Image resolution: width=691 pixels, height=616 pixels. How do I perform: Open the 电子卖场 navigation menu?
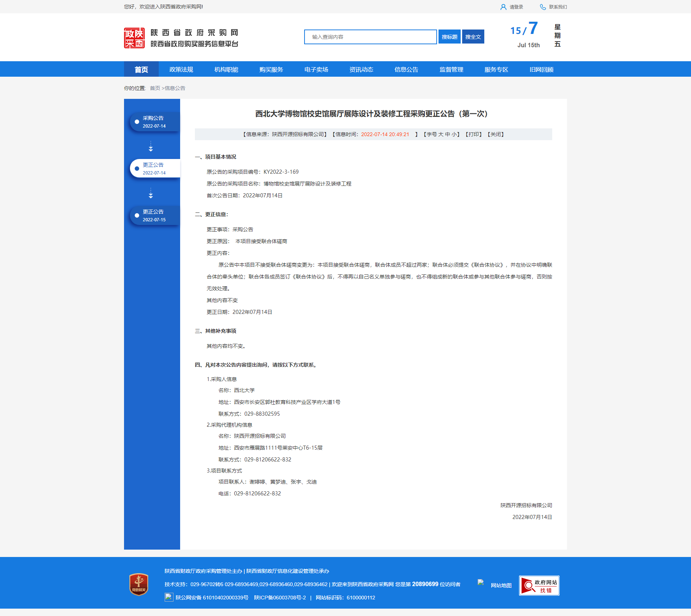pyautogui.click(x=316, y=69)
